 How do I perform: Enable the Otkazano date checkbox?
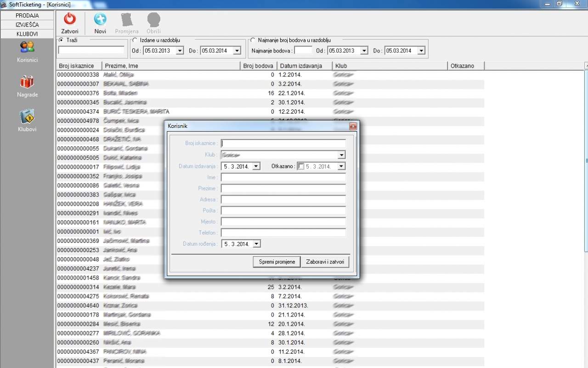300,167
